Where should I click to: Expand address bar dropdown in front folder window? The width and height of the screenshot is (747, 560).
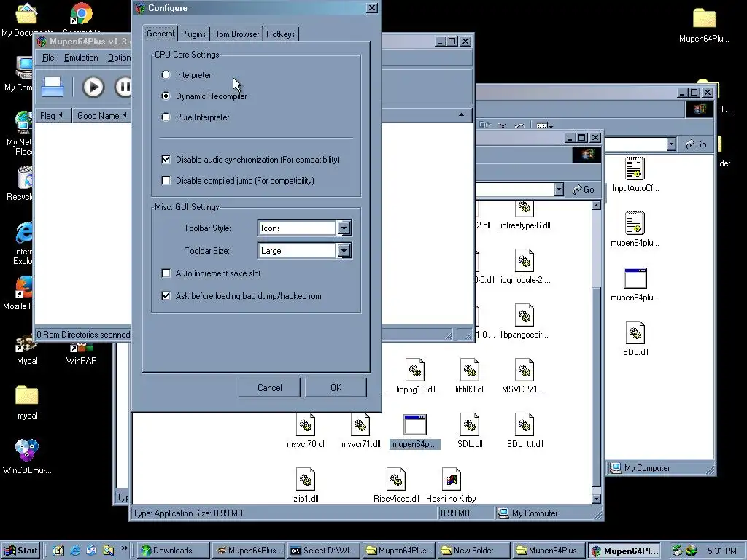click(x=559, y=190)
